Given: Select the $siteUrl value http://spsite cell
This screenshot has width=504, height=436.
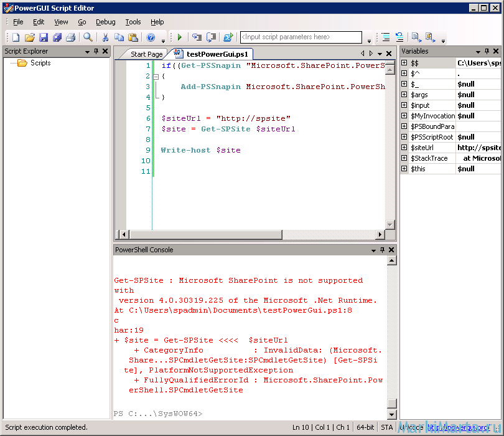Looking at the screenshot, I should pyautogui.click(x=478, y=148).
